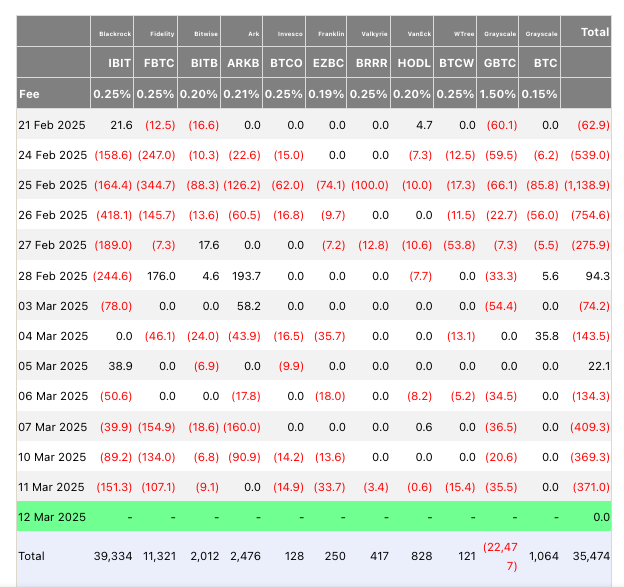
Task: Click the 58.2 ARKB value on 03 Mar
Action: [249, 306]
